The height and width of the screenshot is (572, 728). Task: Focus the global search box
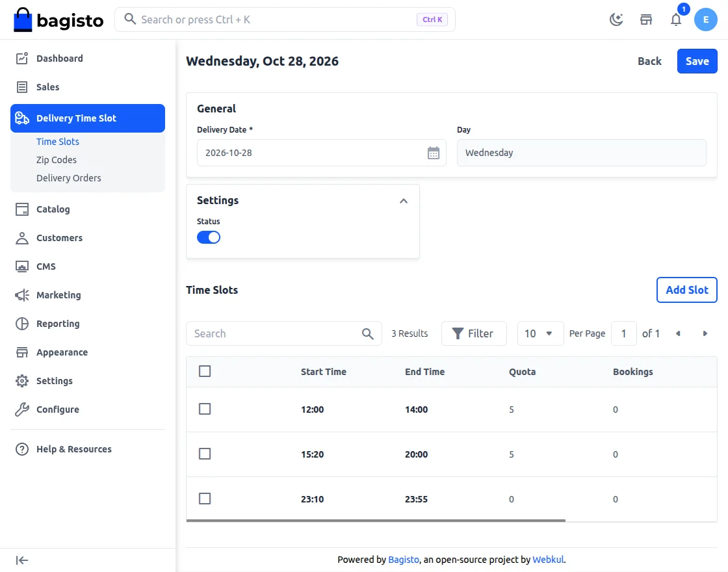(285, 19)
